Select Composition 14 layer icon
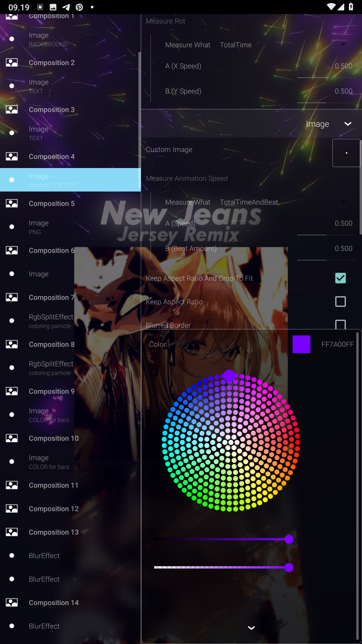362x644 pixels. point(12,602)
